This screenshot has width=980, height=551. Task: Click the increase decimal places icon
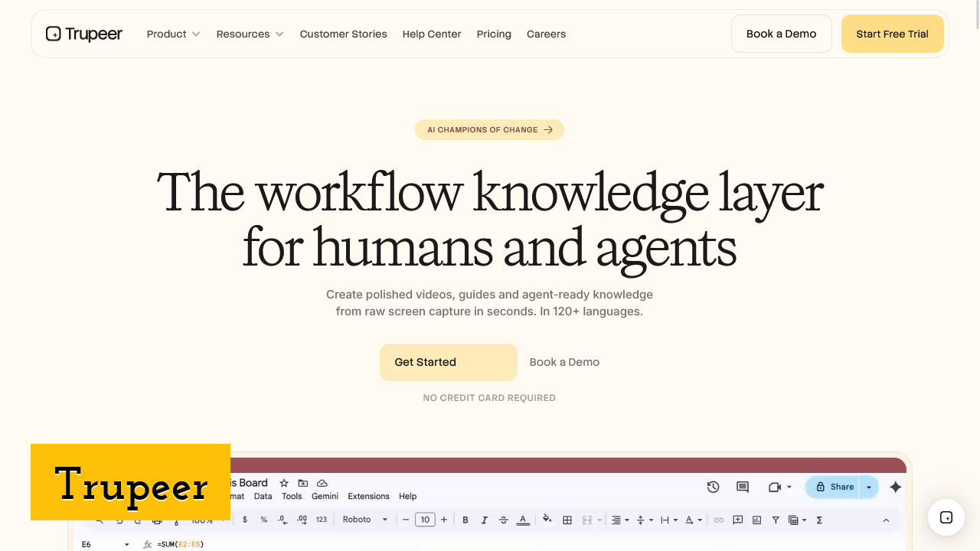tap(302, 520)
